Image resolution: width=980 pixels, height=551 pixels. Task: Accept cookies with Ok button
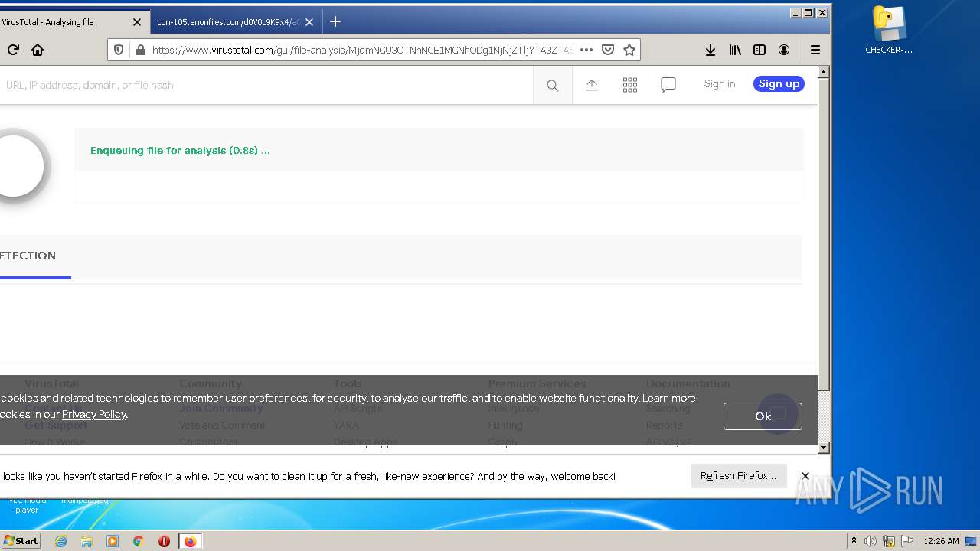pyautogui.click(x=763, y=416)
